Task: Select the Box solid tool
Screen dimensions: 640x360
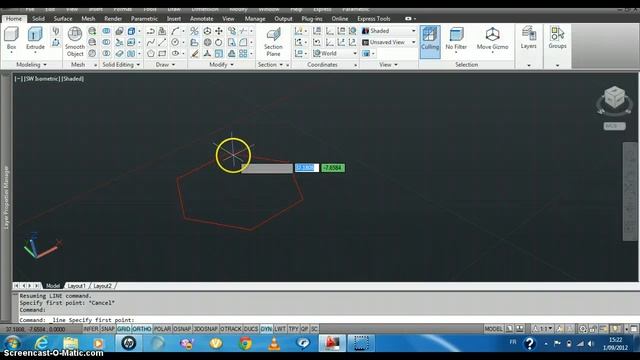Action: coord(11,39)
